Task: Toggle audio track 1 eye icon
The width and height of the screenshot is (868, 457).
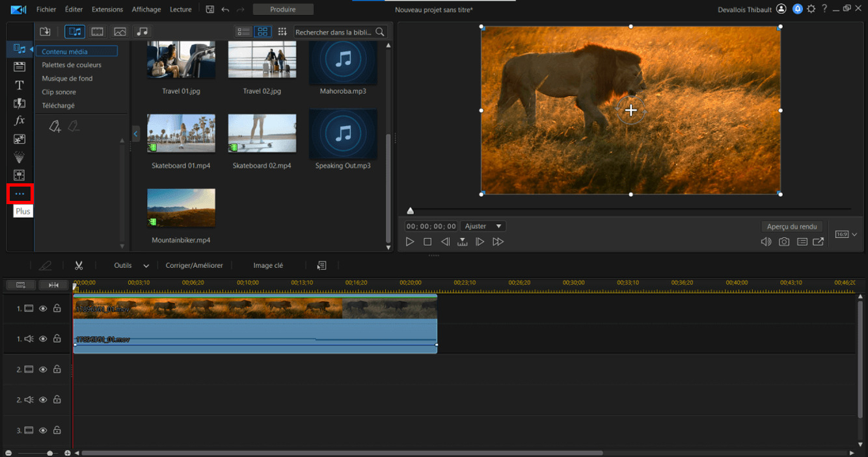Action: (x=43, y=339)
